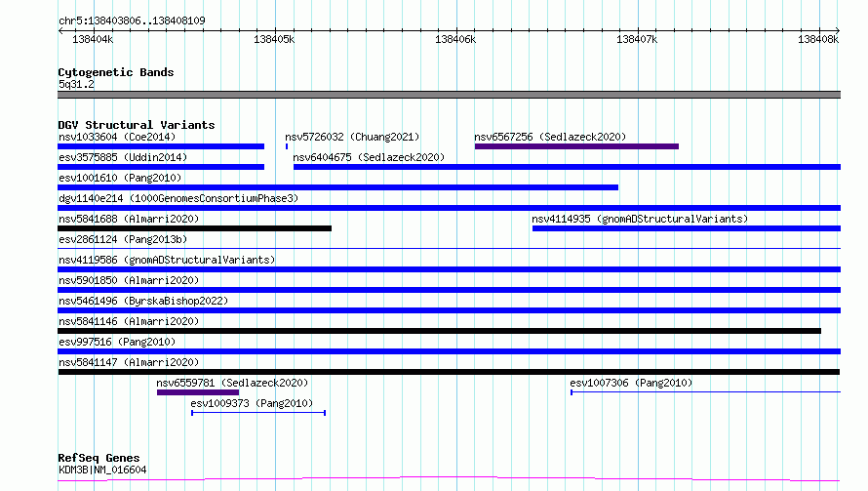Open nsv5841146 (Almarri2020) variant label
Screen dimensions: 868x491
tap(129, 321)
